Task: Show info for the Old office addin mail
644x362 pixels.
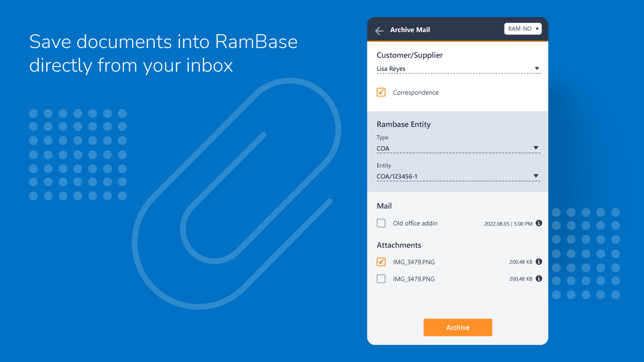Action: pyautogui.click(x=539, y=223)
